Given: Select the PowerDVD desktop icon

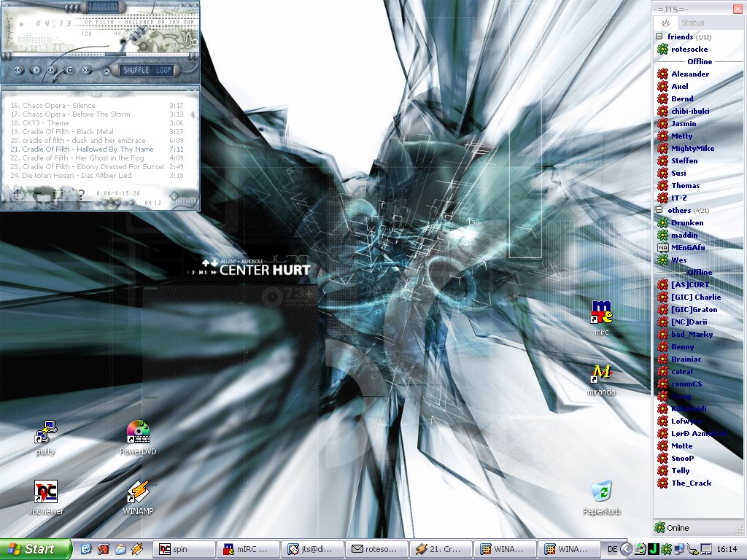Looking at the screenshot, I should tap(138, 433).
